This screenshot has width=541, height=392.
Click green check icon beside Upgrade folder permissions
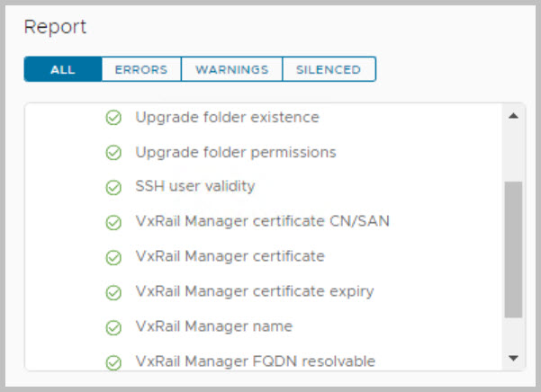(113, 153)
